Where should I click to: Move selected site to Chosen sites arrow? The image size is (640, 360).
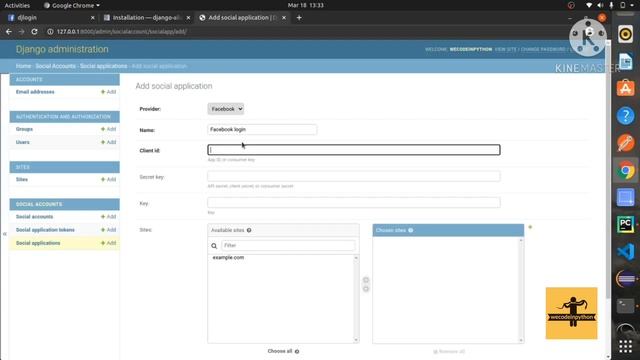(x=366, y=280)
